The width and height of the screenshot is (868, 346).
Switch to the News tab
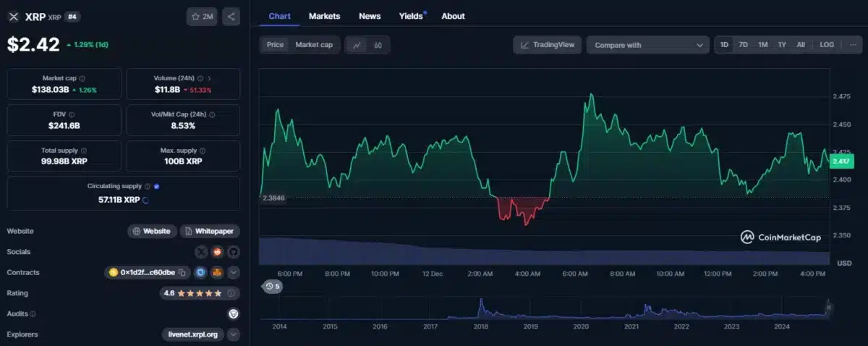370,16
